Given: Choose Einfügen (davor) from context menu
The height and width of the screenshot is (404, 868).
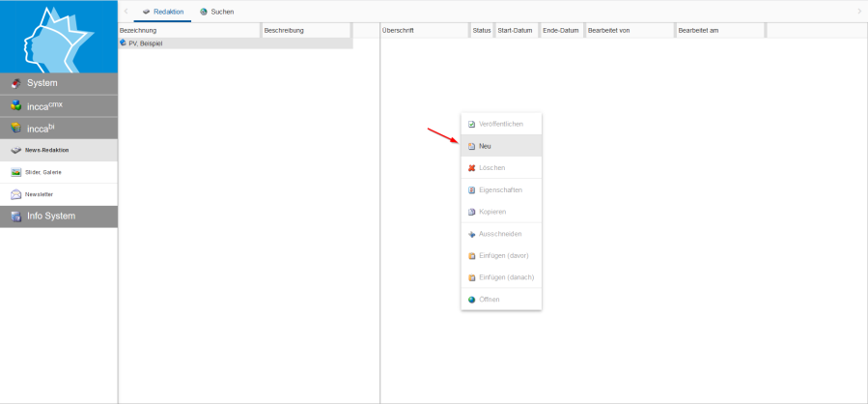Looking at the screenshot, I should click(503, 255).
